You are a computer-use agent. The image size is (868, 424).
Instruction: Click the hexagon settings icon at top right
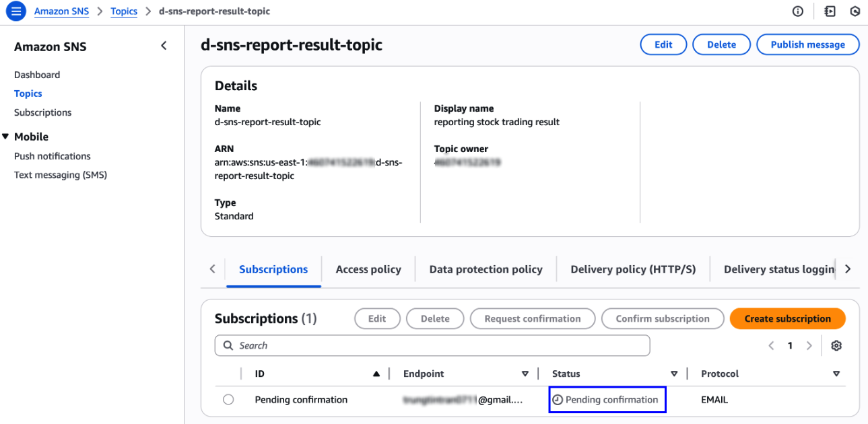point(855,11)
